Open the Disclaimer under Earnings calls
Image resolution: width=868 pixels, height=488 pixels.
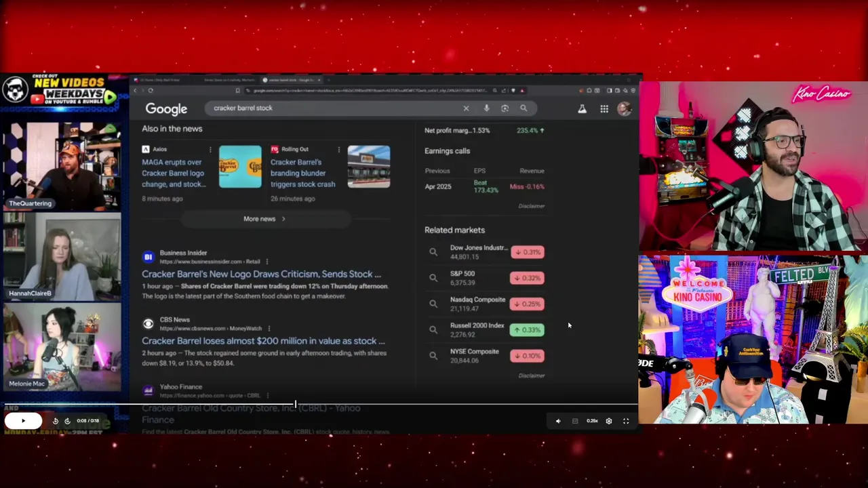coord(531,206)
